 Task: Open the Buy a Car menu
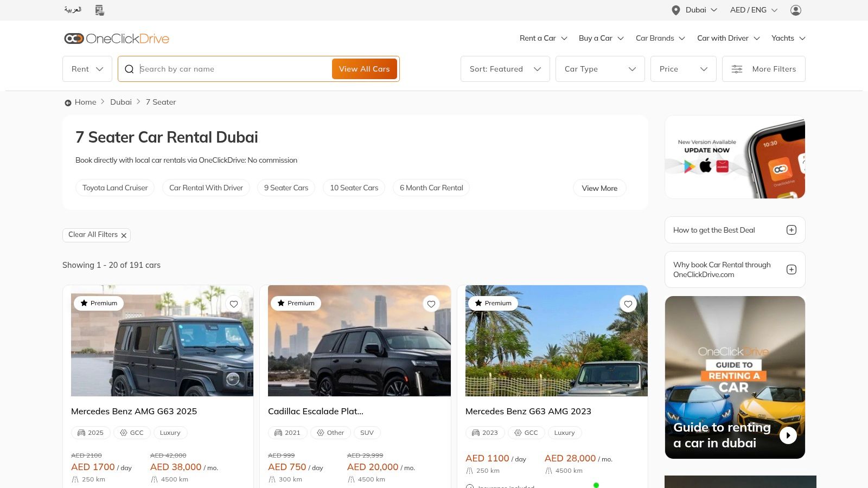coord(596,38)
